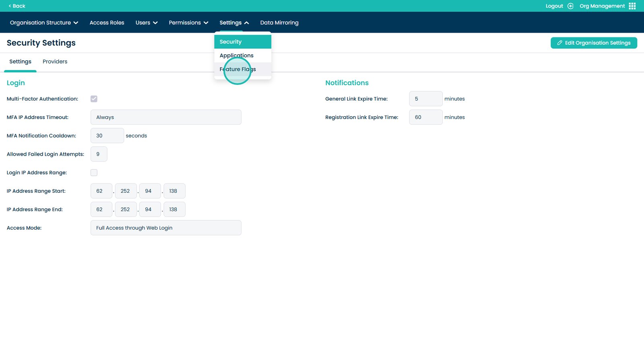Open Data Mirroring page
The width and height of the screenshot is (644, 362).
click(x=279, y=23)
